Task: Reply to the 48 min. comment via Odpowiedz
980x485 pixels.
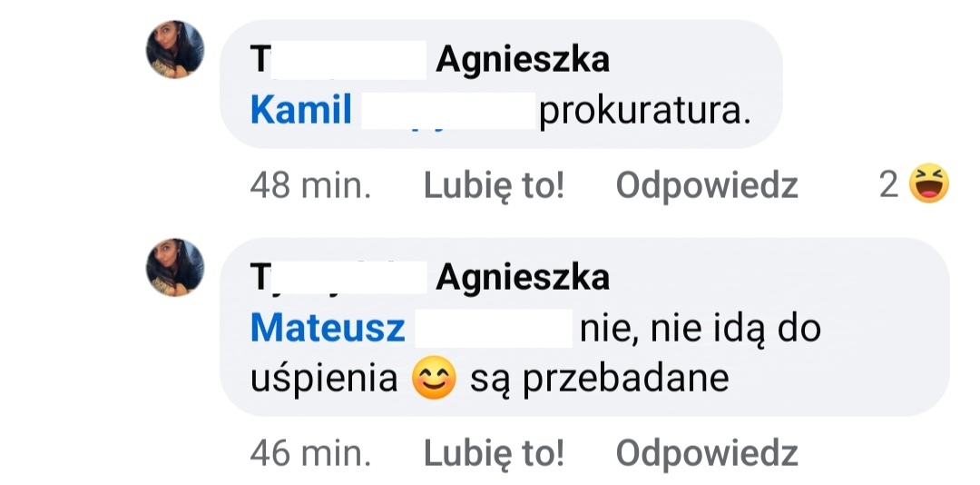Action: coord(707,185)
